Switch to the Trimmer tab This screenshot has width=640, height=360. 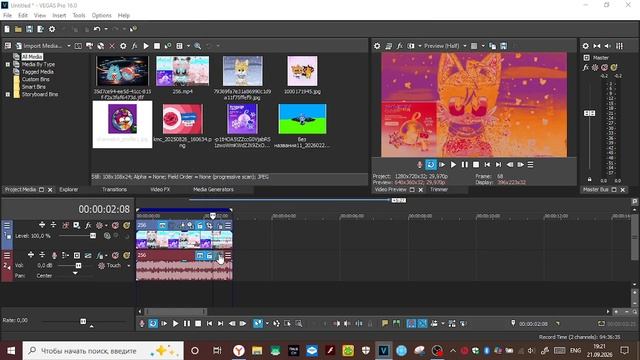[439, 189]
